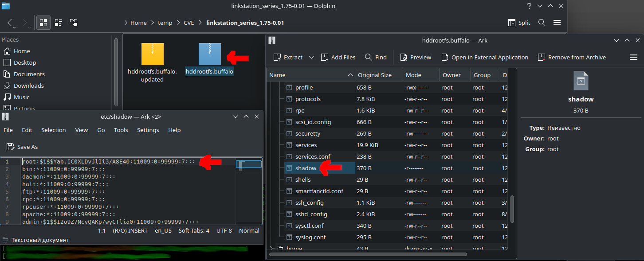
Task: Go forward in Dolphin navigation
Action: pos(25,23)
